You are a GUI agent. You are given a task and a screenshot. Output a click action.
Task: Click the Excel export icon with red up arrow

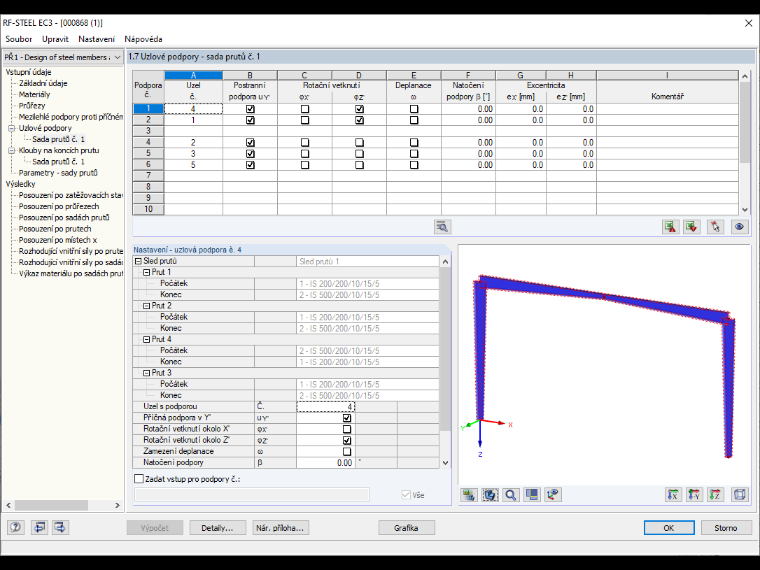(x=670, y=227)
